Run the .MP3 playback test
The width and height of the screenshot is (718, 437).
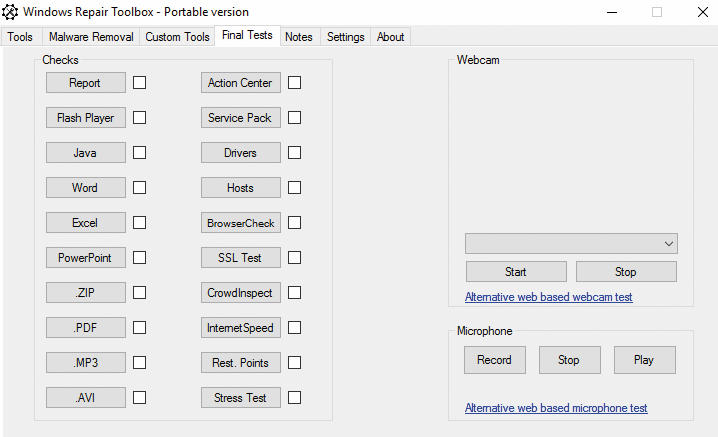click(86, 363)
